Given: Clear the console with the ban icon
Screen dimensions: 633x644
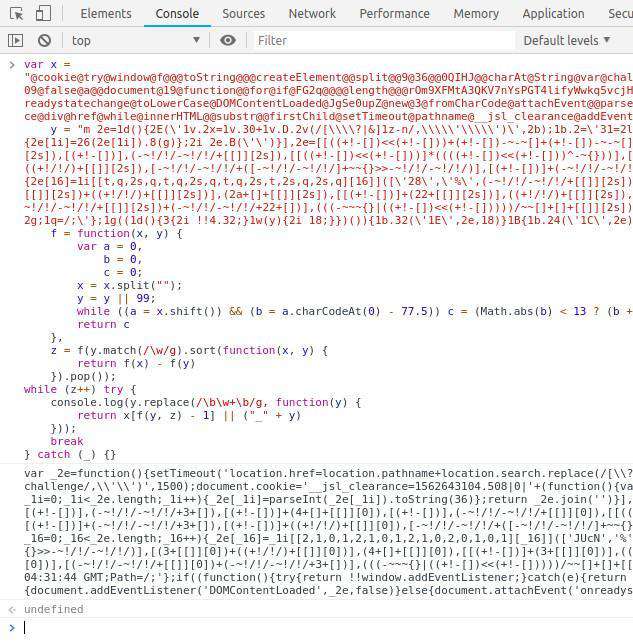Looking at the screenshot, I should click(x=44, y=40).
